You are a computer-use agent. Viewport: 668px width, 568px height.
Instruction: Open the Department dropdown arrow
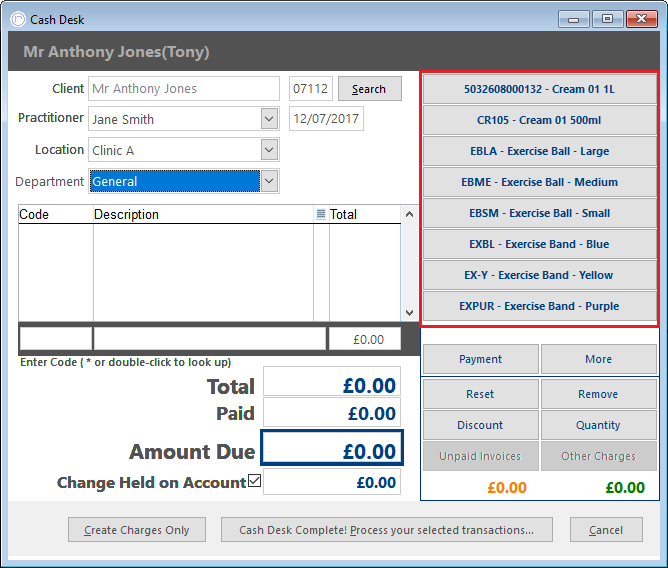(269, 181)
